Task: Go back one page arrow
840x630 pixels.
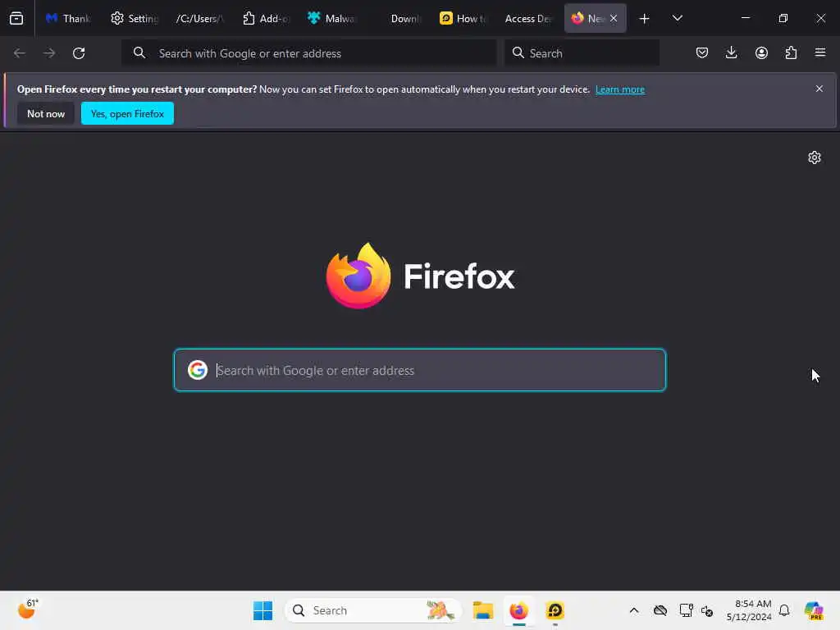Action: pyautogui.click(x=20, y=53)
